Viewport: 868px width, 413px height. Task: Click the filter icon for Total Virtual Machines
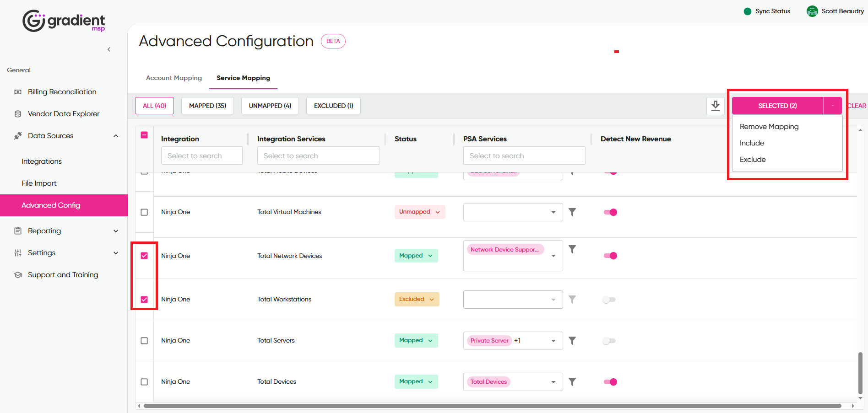[x=572, y=212]
